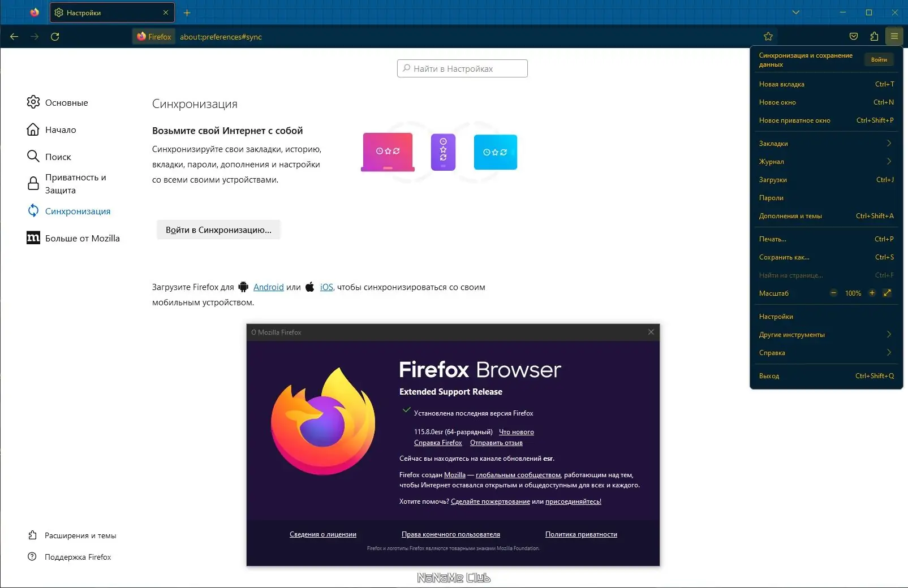Click the Отправить отзыв link
The image size is (908, 588).
click(x=496, y=443)
